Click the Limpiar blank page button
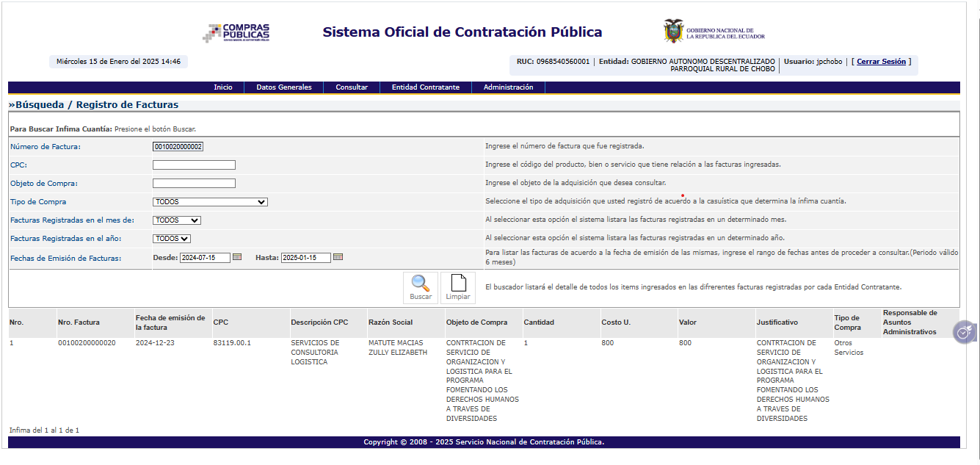This screenshot has width=980, height=465. coord(458,287)
